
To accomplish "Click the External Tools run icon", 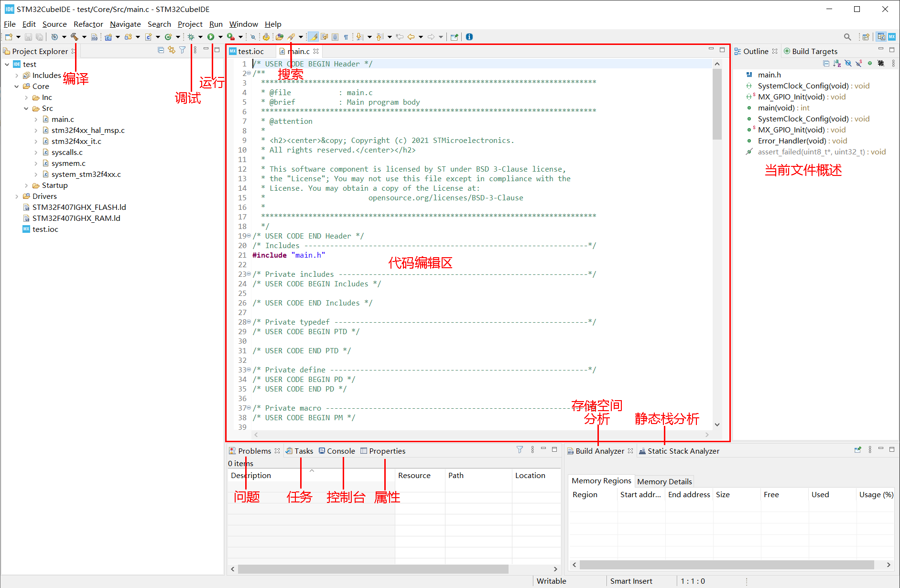I will point(231,37).
